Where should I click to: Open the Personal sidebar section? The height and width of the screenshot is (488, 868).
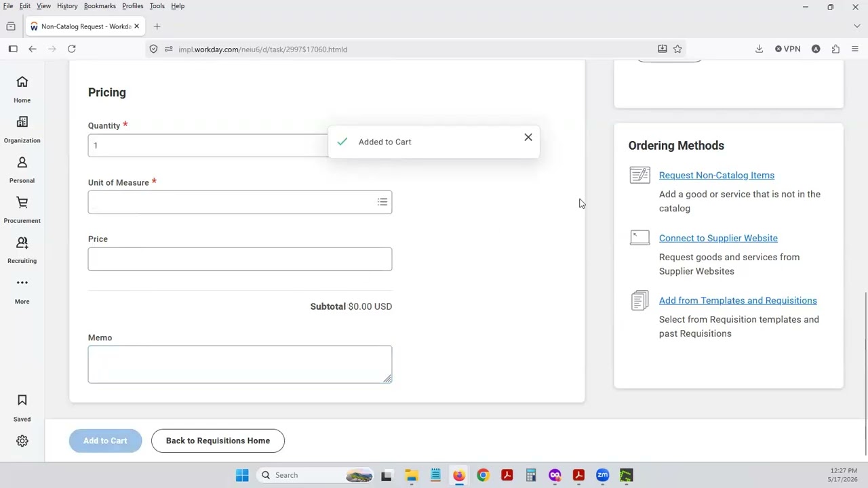click(22, 169)
